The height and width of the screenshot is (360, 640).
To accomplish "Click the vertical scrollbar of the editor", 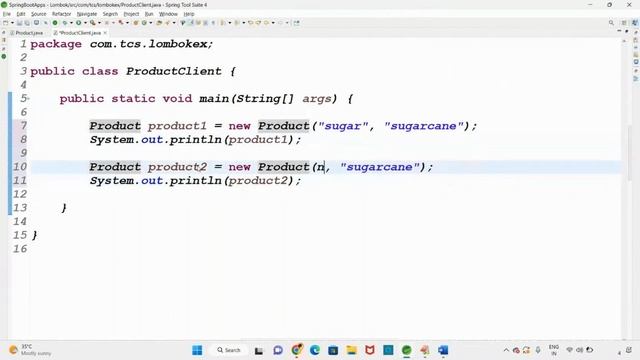I will point(630,153).
